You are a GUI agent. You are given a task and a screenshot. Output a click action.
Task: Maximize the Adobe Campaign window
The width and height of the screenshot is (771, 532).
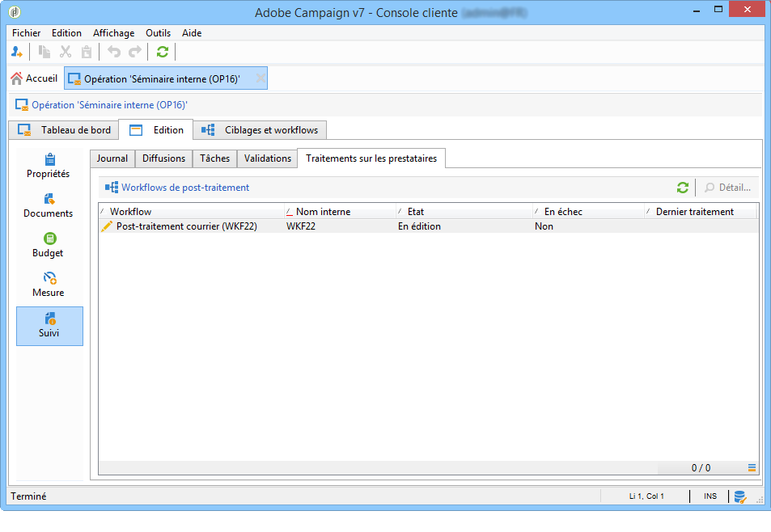718,10
